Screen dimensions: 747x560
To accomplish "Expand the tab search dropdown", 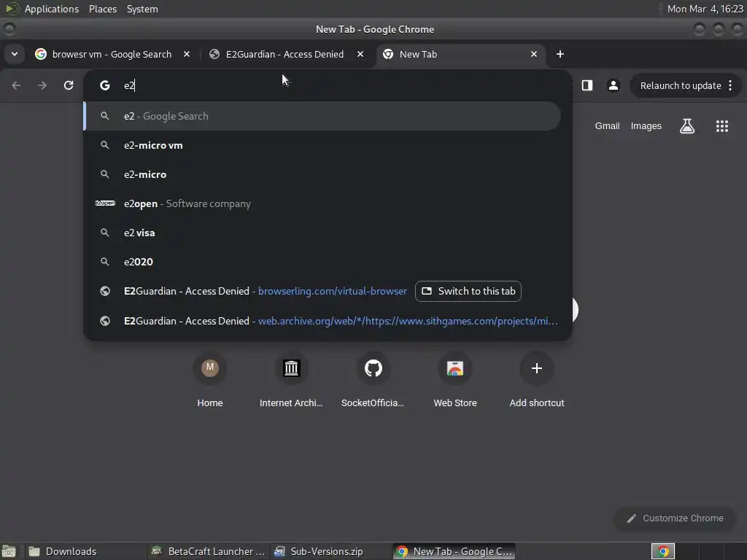I will [x=15, y=54].
